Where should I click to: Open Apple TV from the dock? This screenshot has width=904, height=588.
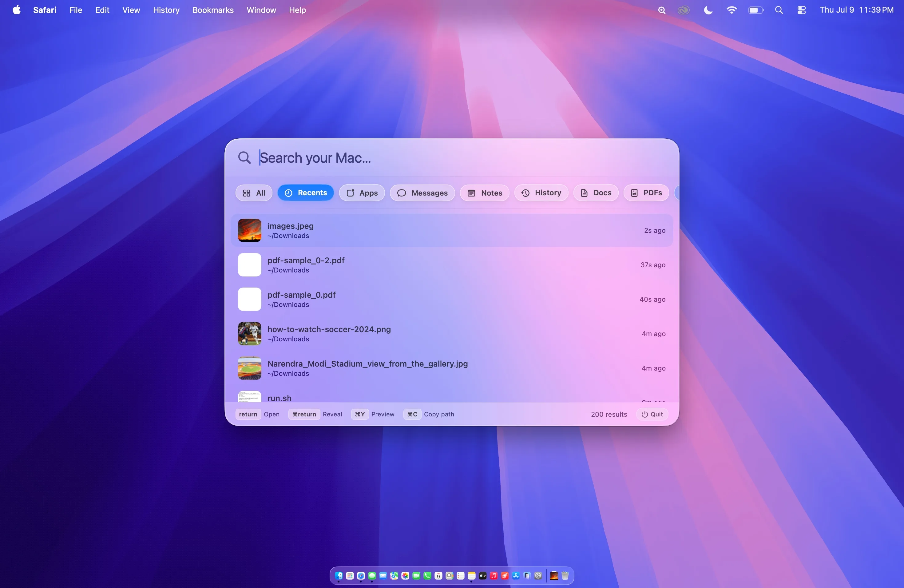(x=483, y=576)
